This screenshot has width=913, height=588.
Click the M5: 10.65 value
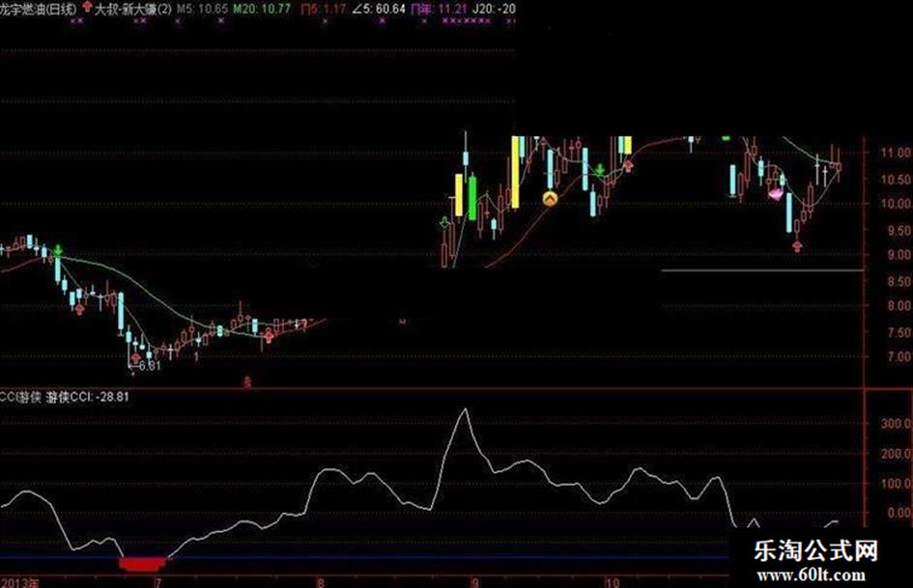pyautogui.click(x=202, y=8)
